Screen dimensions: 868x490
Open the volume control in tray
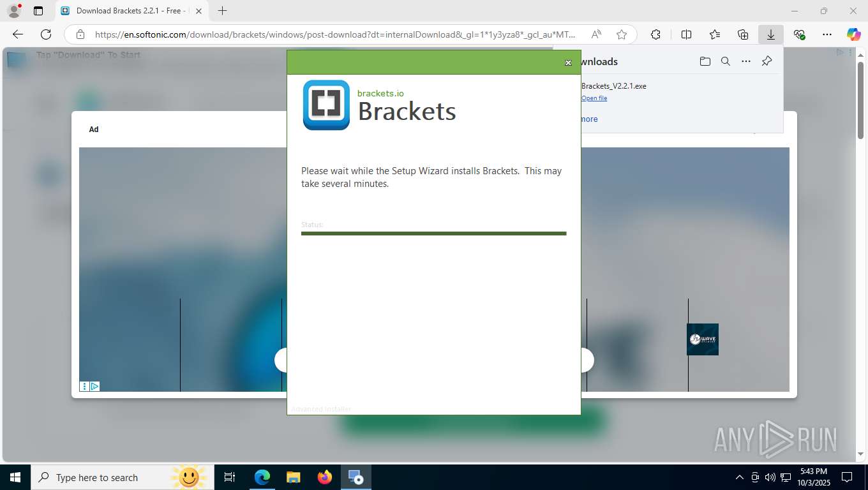(770, 477)
